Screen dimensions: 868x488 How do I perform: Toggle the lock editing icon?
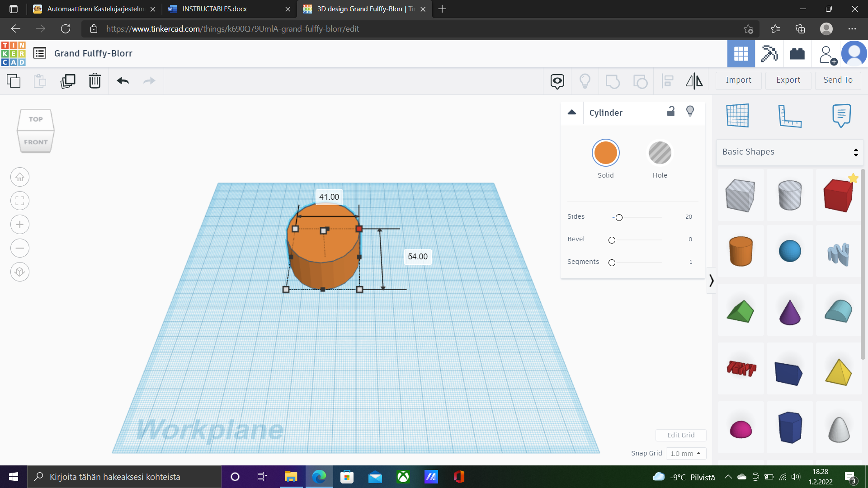671,112
